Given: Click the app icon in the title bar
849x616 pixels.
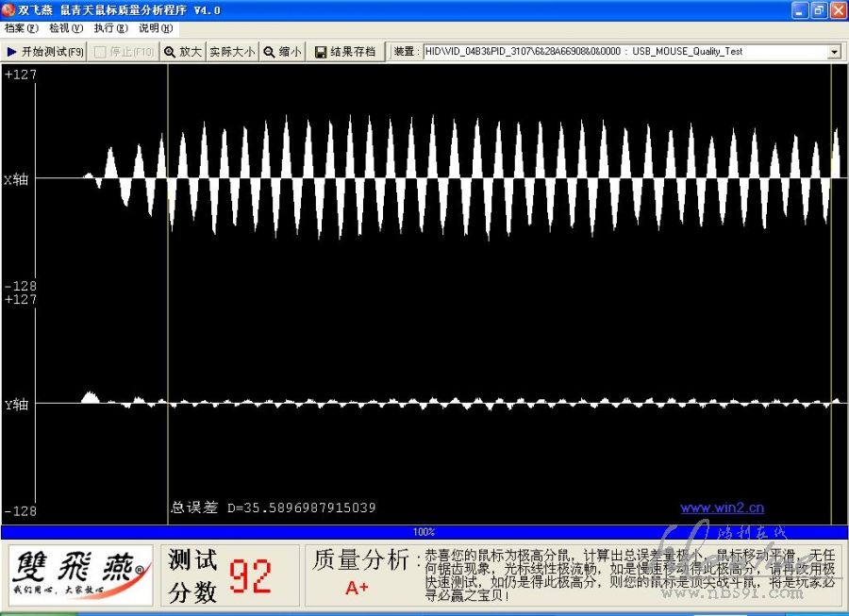Looking at the screenshot, I should 8,9.
